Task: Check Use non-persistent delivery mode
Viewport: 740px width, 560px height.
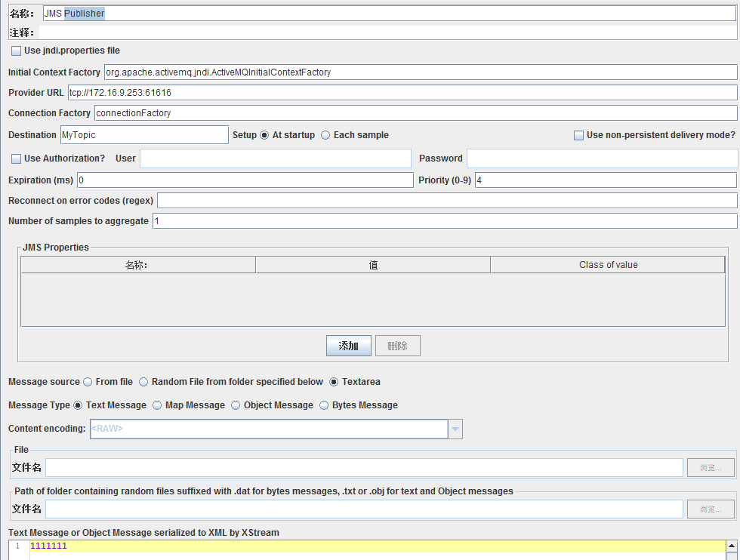Action: tap(579, 135)
